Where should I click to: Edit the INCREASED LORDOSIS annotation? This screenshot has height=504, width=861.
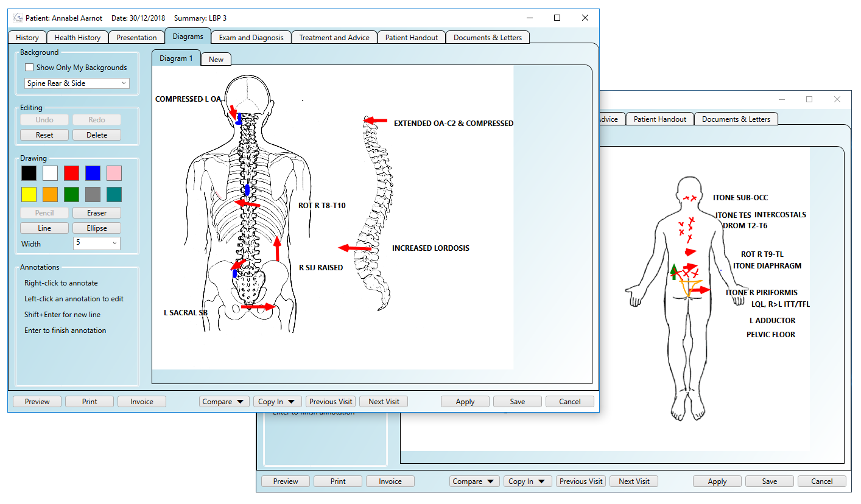point(430,248)
